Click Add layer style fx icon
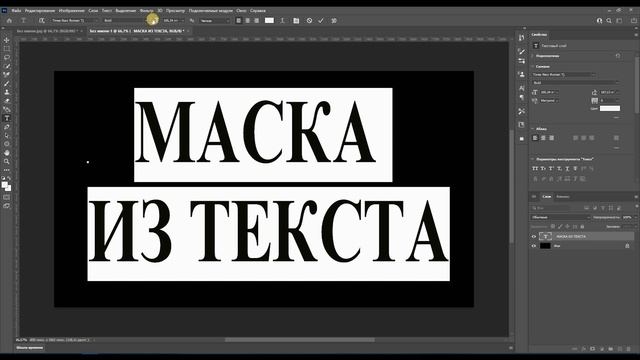640x360 pixels. (x=584, y=349)
